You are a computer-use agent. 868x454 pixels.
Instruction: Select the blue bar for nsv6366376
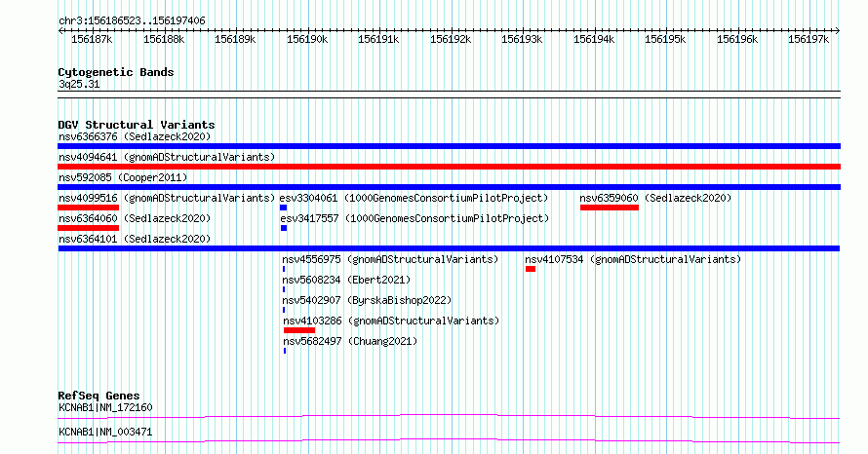[449, 146]
